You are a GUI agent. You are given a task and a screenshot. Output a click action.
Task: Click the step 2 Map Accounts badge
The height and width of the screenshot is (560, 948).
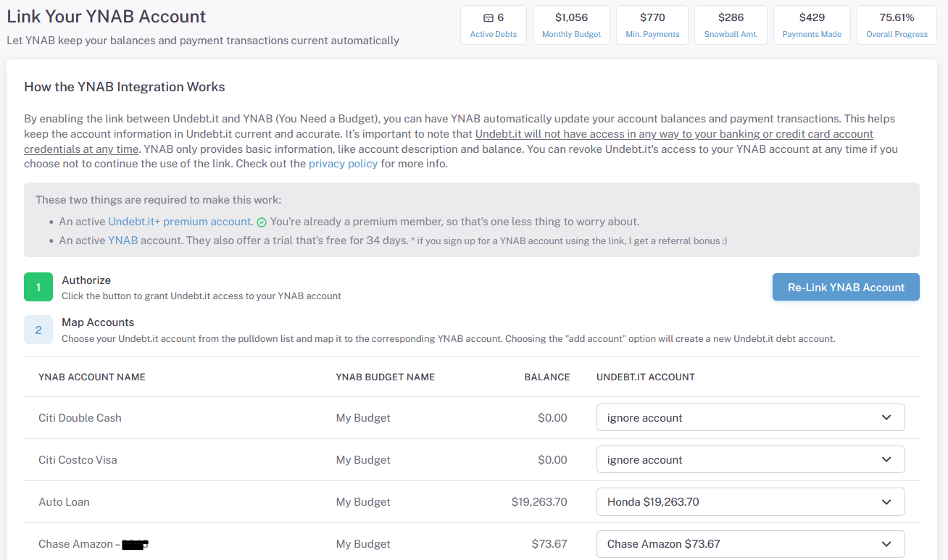click(x=38, y=330)
